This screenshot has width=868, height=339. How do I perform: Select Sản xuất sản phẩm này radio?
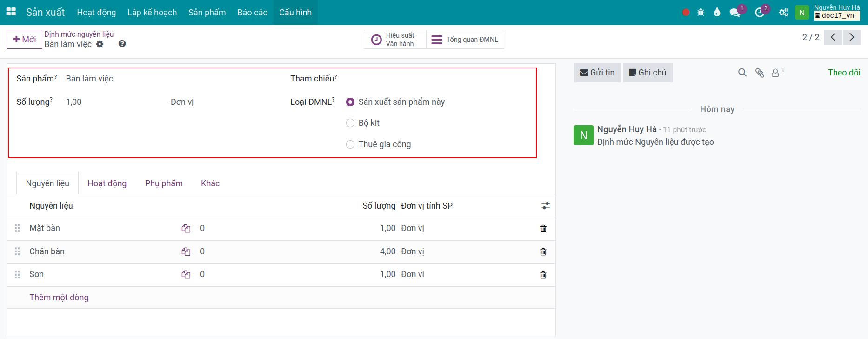(x=350, y=102)
